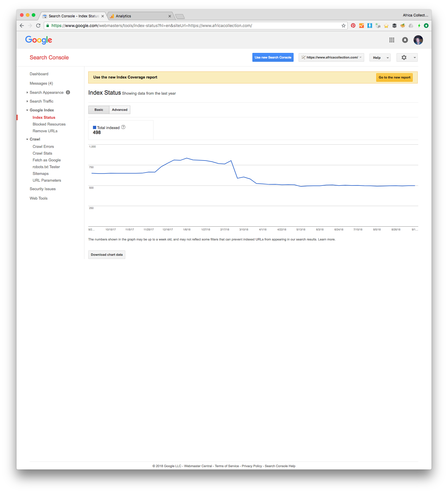Open Crawl Errors report
The image size is (448, 493).
(x=43, y=146)
